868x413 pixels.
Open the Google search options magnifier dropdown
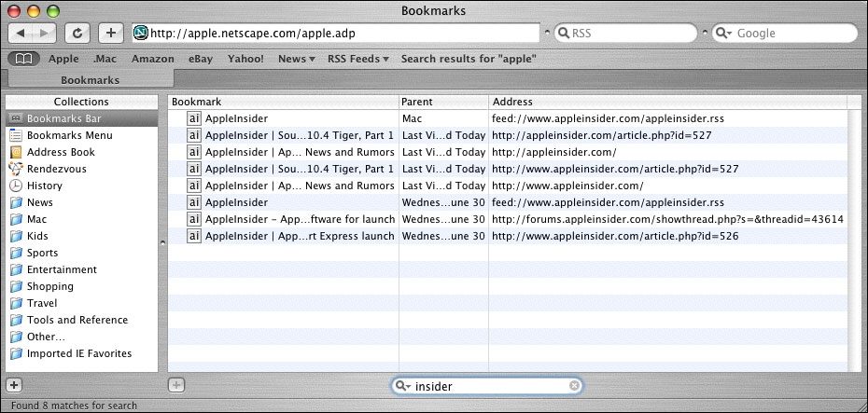click(723, 34)
